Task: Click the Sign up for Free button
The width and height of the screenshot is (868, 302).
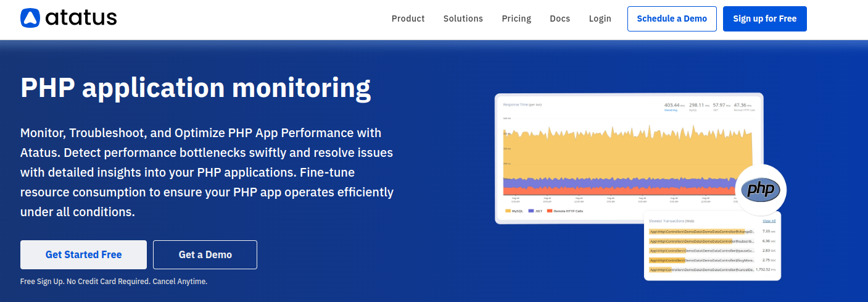Action: pyautogui.click(x=765, y=19)
